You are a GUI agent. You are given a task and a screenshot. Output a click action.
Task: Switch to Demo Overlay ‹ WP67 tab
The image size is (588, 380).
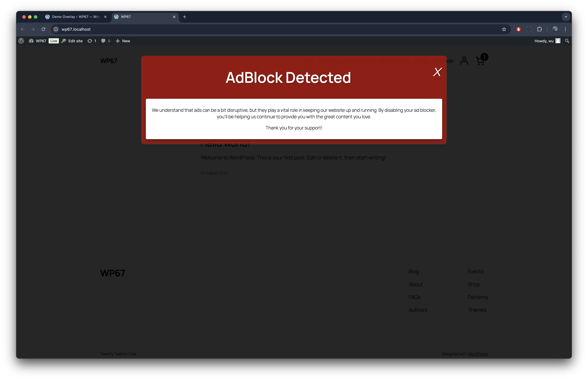[76, 17]
